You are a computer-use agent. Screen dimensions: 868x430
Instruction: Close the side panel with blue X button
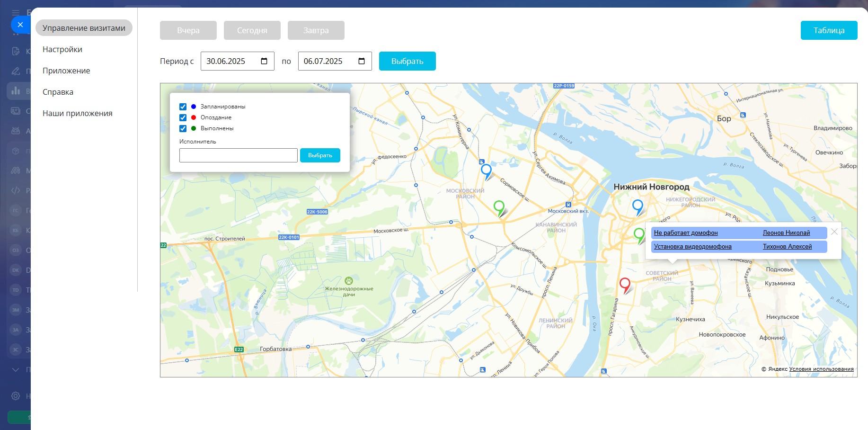[x=20, y=25]
